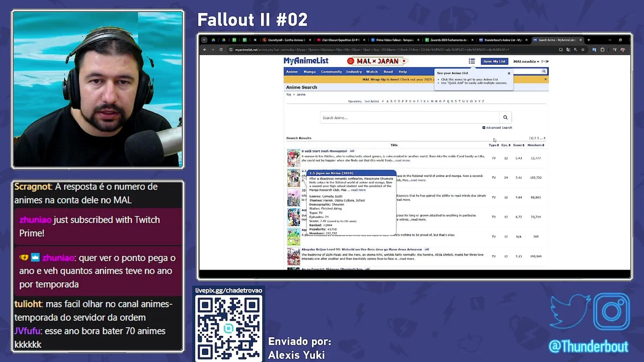The width and height of the screenshot is (644, 362).
Task: Click the browser forward arrow
Action: pos(212,50)
